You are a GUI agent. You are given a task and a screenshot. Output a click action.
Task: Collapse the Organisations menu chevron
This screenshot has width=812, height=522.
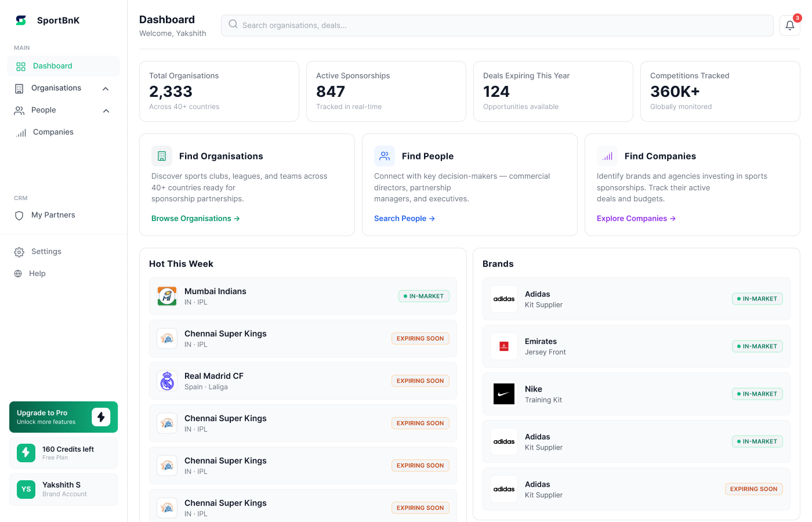106,89
